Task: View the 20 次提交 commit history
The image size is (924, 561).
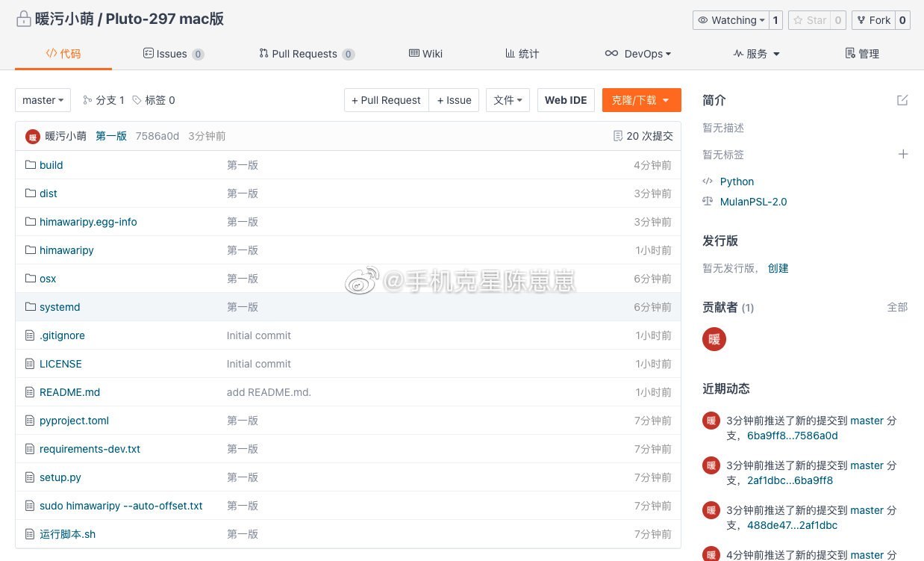Action: (x=643, y=136)
